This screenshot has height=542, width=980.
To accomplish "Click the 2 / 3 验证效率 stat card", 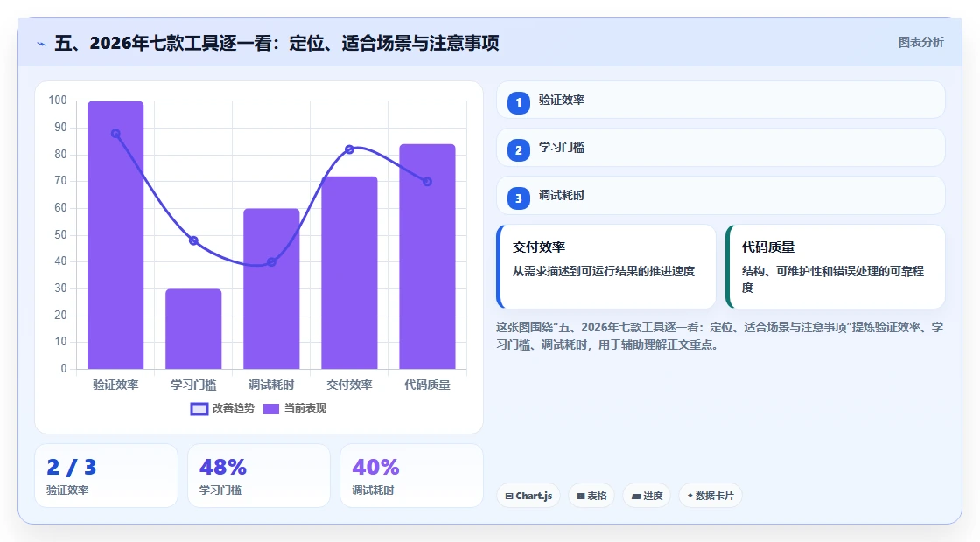I will (x=106, y=476).
